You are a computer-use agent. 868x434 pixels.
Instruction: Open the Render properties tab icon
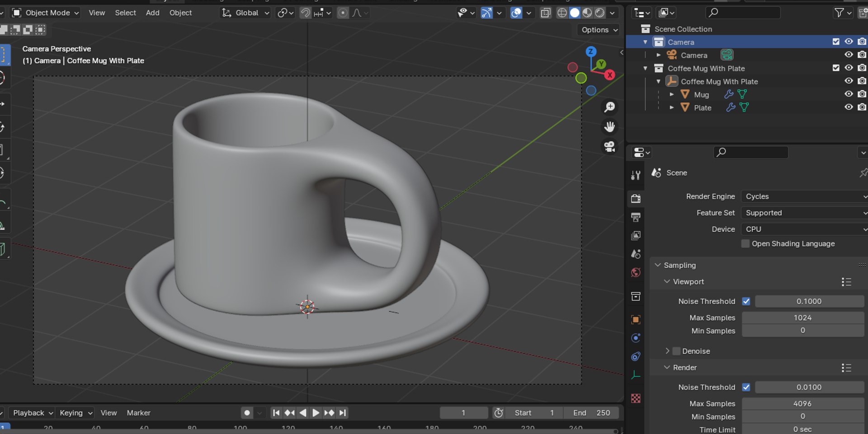coord(636,198)
